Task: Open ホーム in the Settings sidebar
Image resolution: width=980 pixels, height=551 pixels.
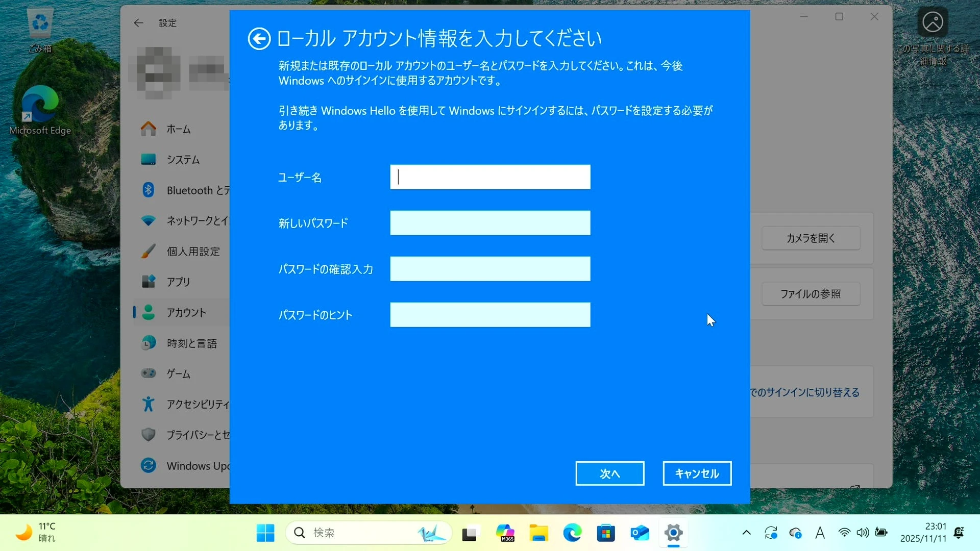Action: 178,129
